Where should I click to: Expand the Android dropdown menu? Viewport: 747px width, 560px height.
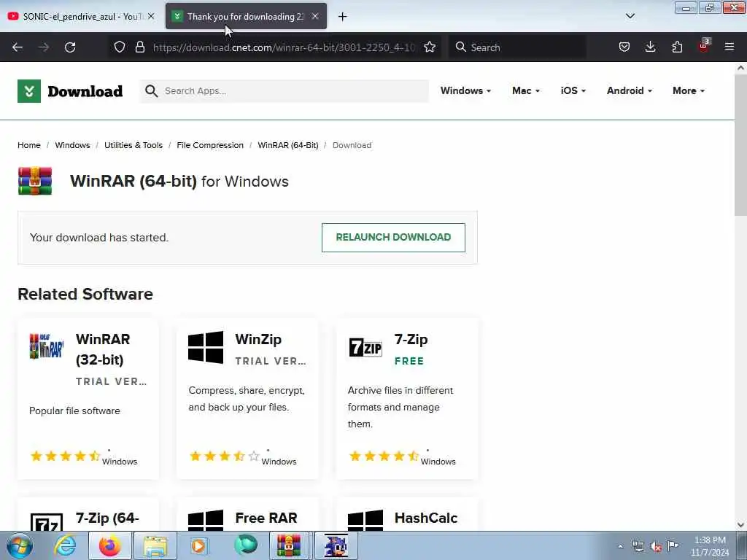coord(630,90)
